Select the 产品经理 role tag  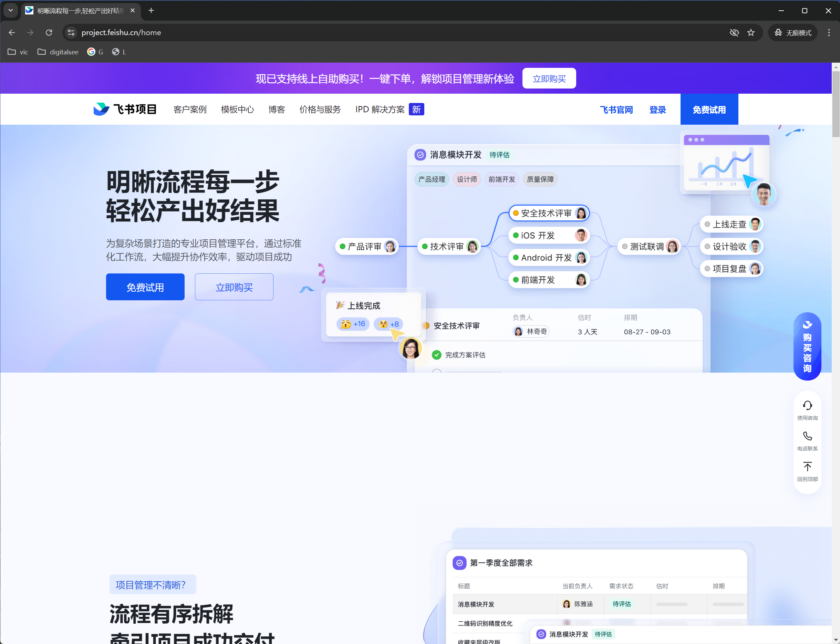pyautogui.click(x=432, y=179)
